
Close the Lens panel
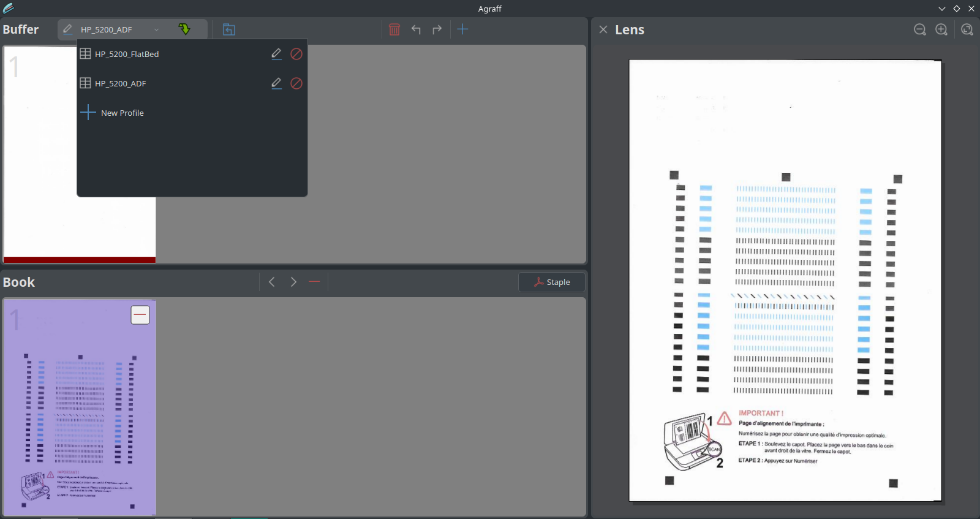click(x=603, y=29)
